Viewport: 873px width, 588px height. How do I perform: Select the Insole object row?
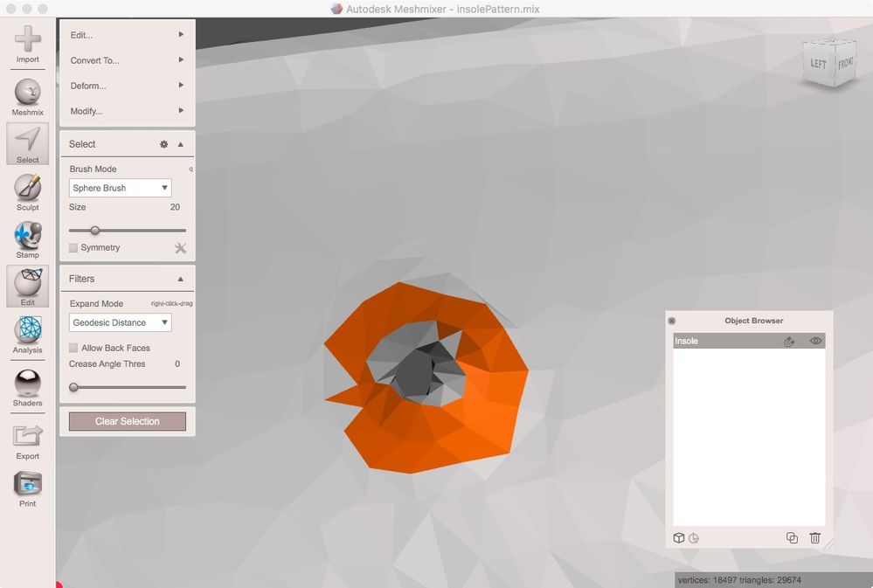pos(749,341)
